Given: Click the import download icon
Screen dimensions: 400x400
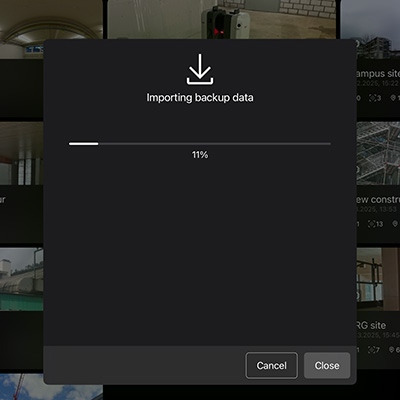Looking at the screenshot, I should [x=200, y=69].
